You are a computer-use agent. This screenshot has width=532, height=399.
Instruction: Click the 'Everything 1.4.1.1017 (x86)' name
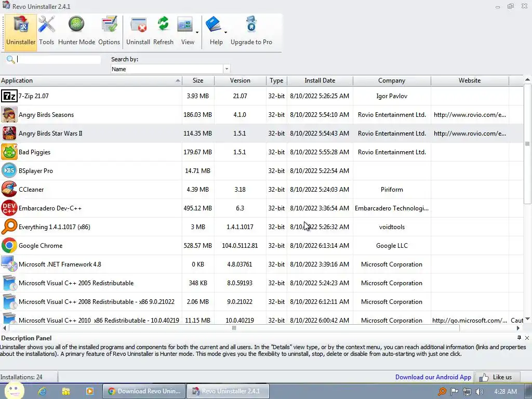(54, 227)
